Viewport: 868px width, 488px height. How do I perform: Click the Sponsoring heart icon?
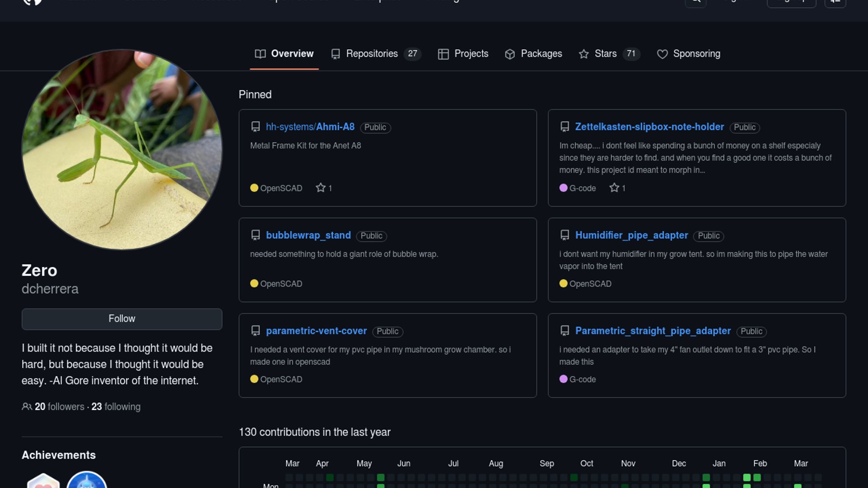tap(662, 54)
